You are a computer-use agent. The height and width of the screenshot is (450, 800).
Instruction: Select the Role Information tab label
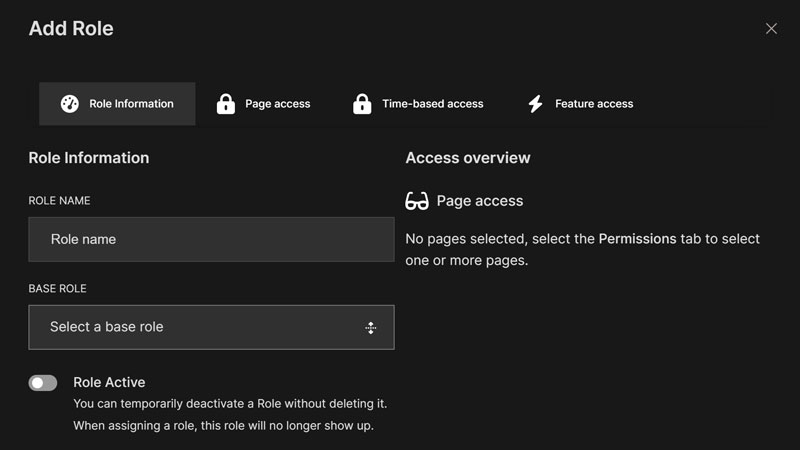[131, 104]
